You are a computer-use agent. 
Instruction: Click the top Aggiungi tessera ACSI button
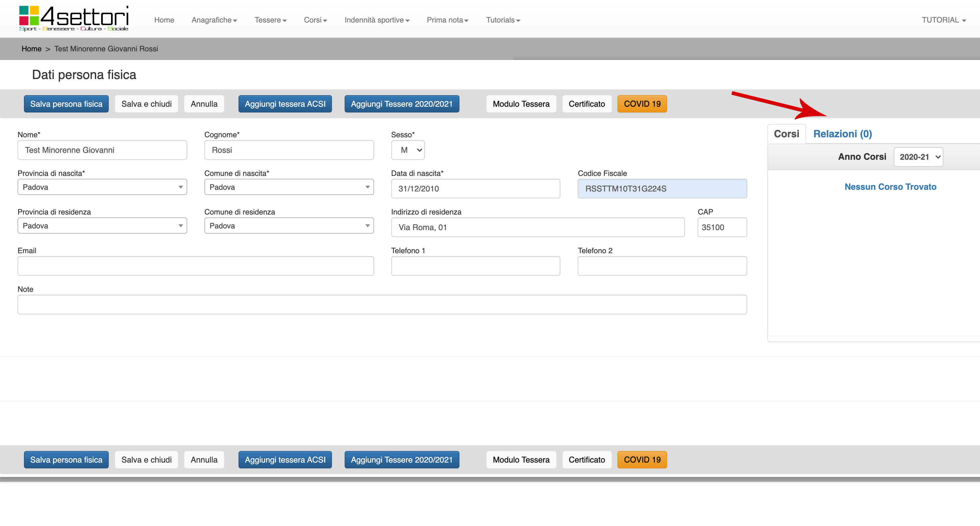coord(285,104)
